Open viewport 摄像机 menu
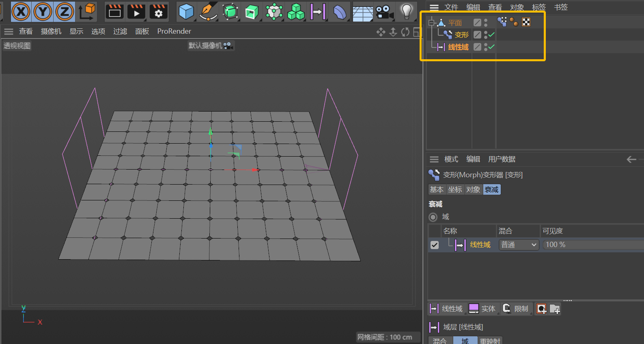This screenshot has width=644, height=344. pyautogui.click(x=51, y=31)
